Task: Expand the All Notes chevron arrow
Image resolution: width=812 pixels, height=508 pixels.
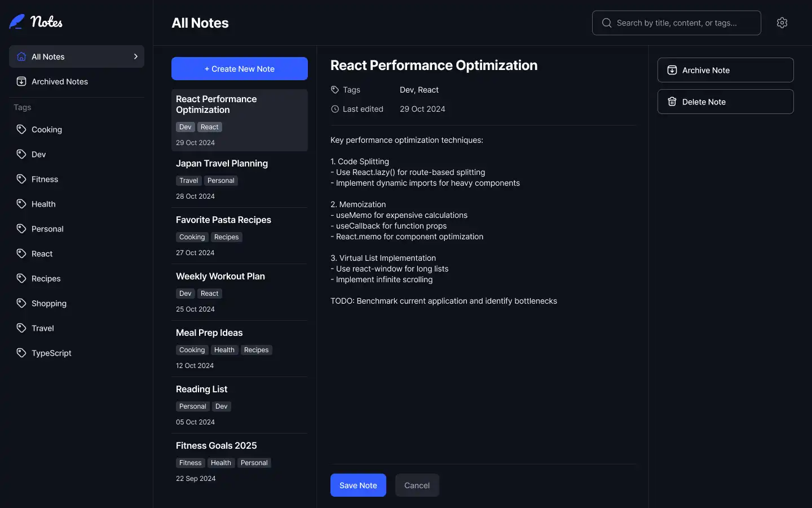Action: [135, 56]
